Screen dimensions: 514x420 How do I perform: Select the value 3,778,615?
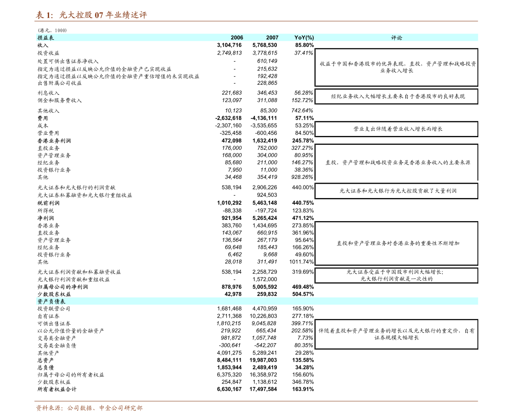(x=265, y=53)
